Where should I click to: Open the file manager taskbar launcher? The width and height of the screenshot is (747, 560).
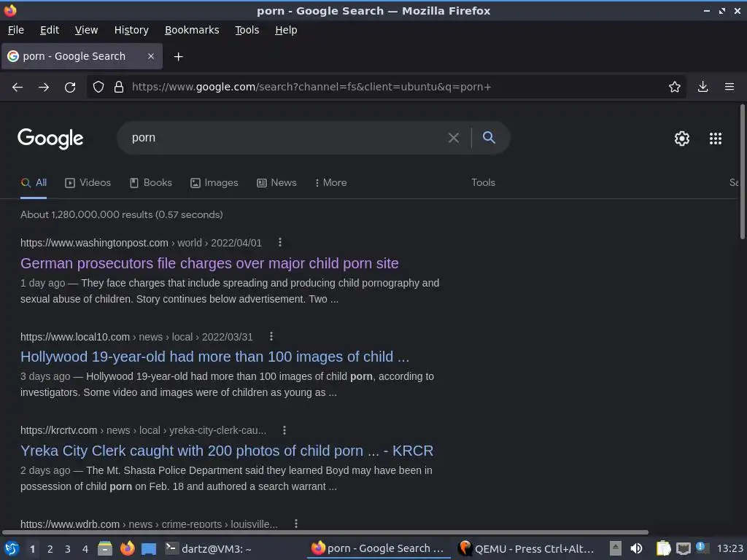point(105,548)
